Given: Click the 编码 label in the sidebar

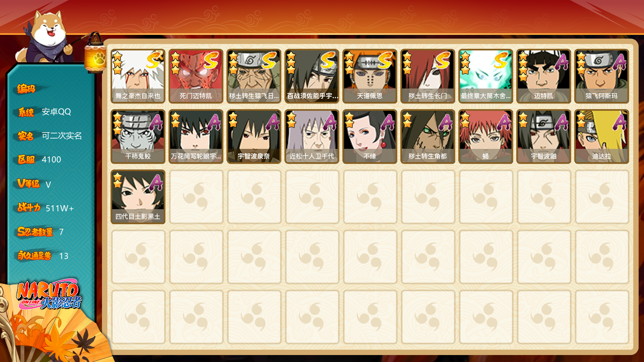Looking at the screenshot, I should coord(26,88).
